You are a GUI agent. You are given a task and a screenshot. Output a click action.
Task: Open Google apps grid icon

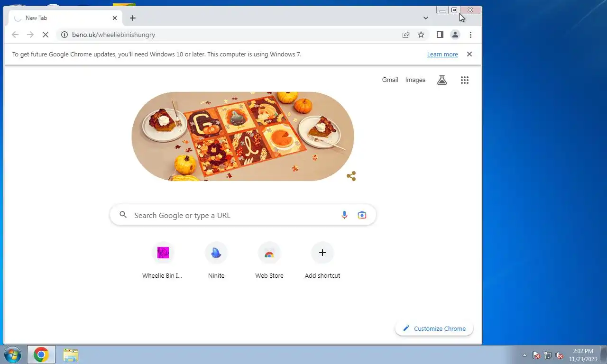tap(465, 80)
